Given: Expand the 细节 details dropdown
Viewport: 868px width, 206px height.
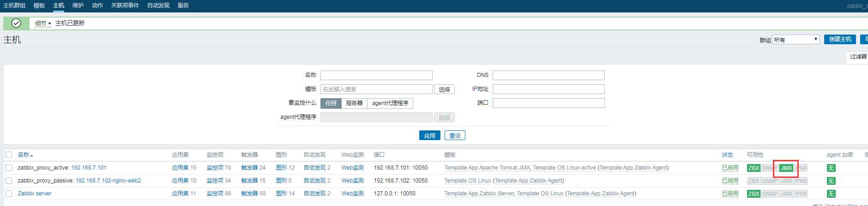Looking at the screenshot, I should pyautogui.click(x=43, y=23).
